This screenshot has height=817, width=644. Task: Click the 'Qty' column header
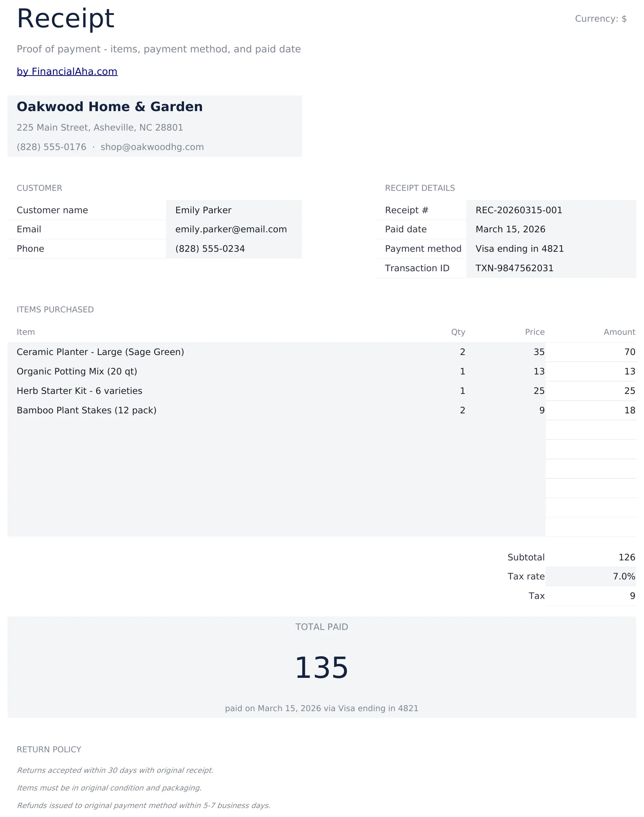click(x=458, y=332)
